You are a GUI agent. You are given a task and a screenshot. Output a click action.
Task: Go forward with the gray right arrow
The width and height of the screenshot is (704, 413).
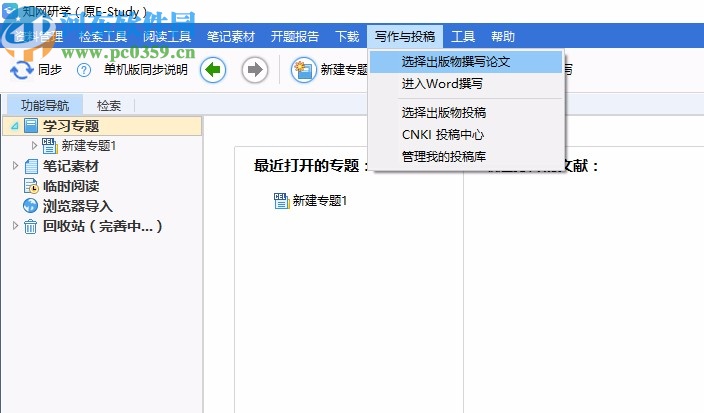[255, 70]
